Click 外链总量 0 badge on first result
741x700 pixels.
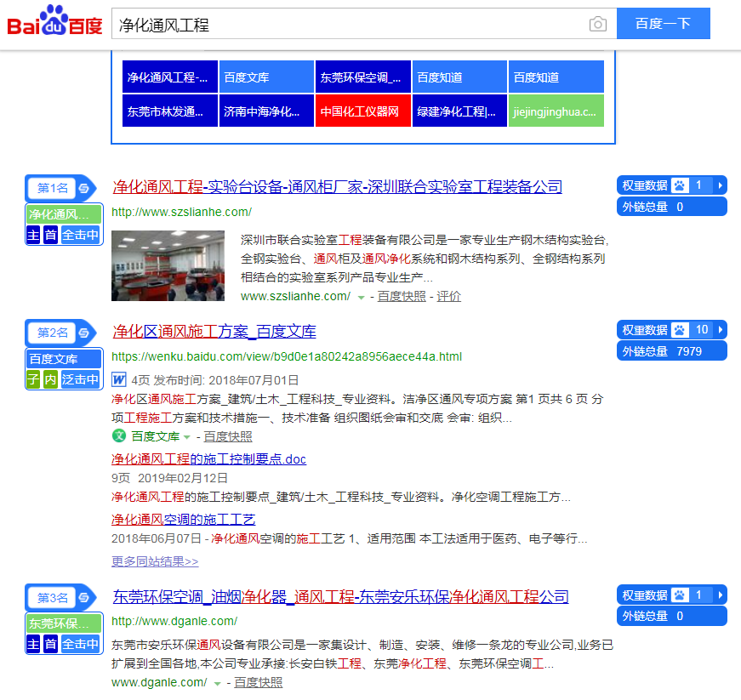point(671,207)
